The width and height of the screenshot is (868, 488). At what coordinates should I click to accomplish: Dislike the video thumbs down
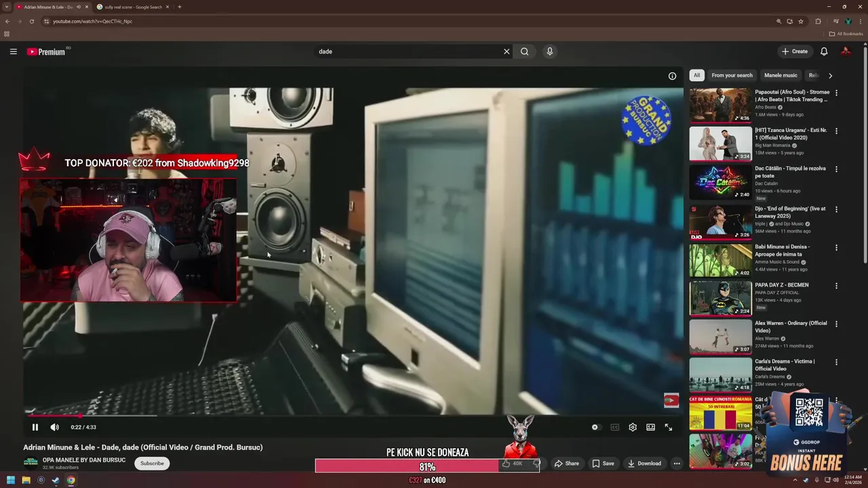(536, 464)
